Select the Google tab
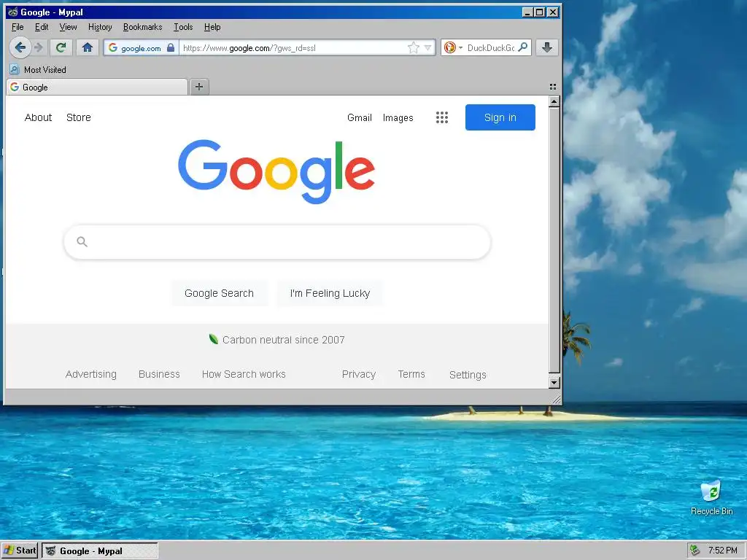The width and height of the screenshot is (747, 560). 97,87
